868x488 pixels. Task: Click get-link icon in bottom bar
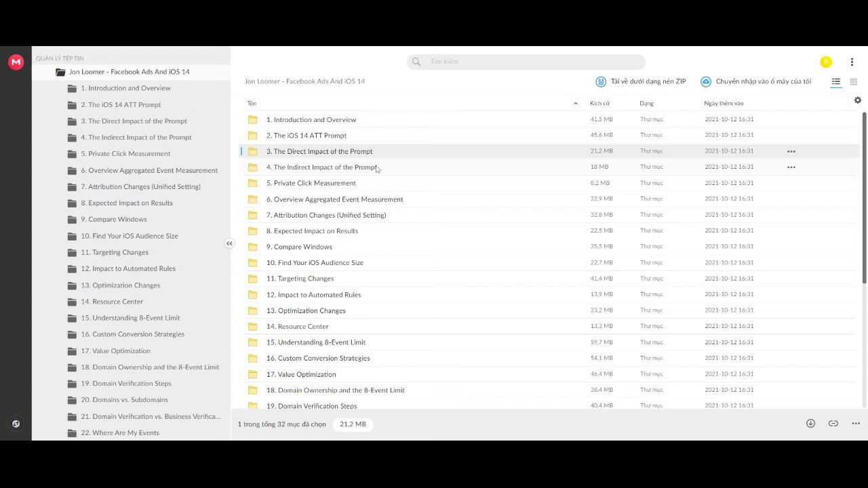click(x=833, y=424)
